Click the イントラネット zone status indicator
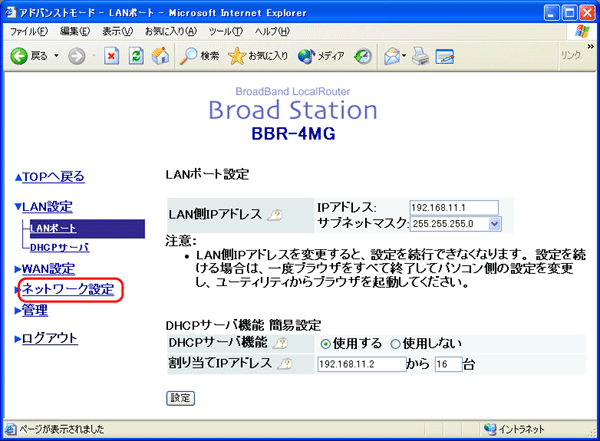Viewport: 600px width, 441px height. point(514,430)
